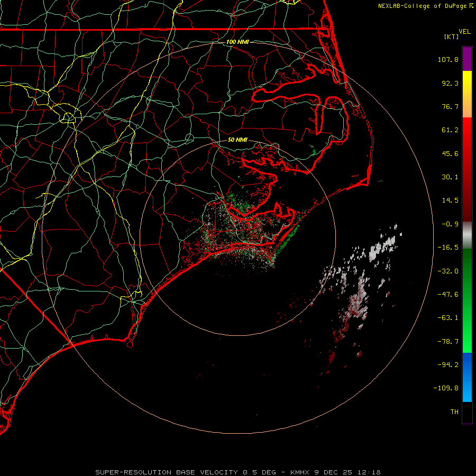This screenshot has width=476, height=476.
Task: Click the 30.1 legend value
Action: pyautogui.click(x=450, y=177)
